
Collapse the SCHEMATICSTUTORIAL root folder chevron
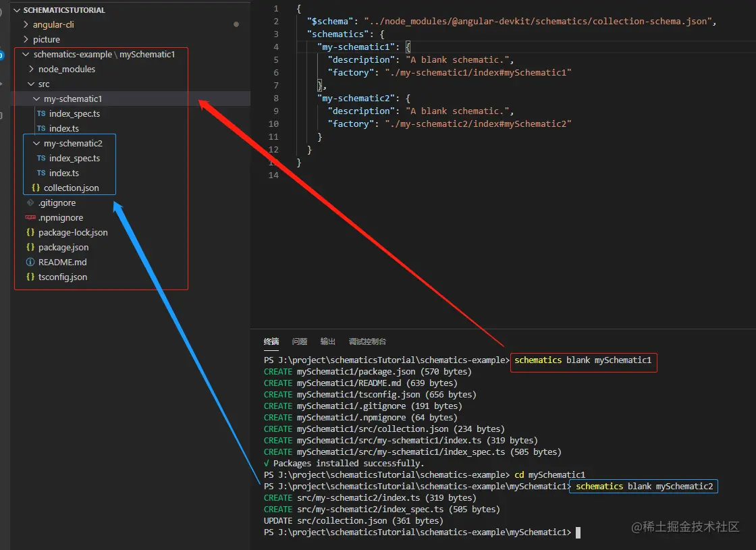[17, 9]
